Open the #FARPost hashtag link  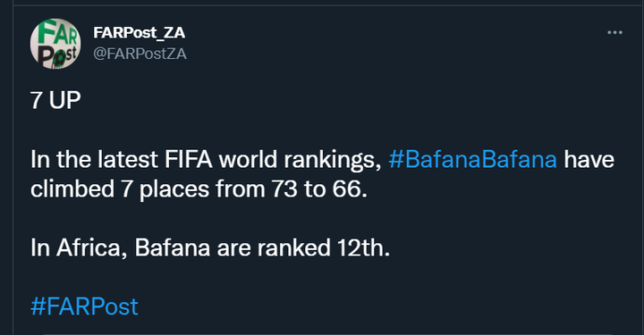pos(84,306)
